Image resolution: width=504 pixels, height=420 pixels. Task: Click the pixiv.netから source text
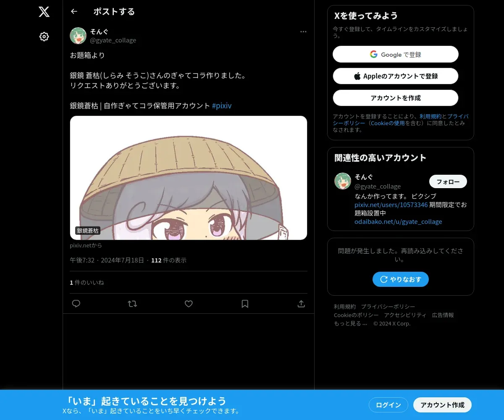click(x=86, y=245)
